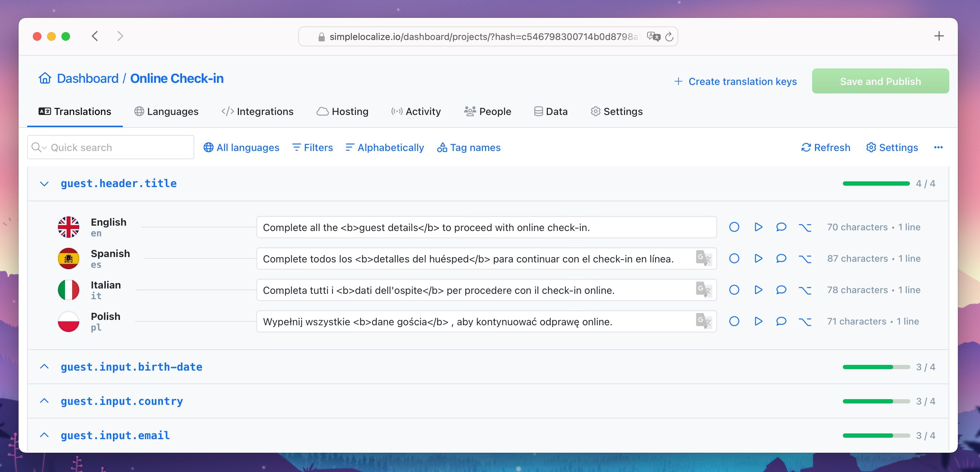The image size is (980, 472).
Task: Click the Refresh button
Action: pyautogui.click(x=826, y=147)
